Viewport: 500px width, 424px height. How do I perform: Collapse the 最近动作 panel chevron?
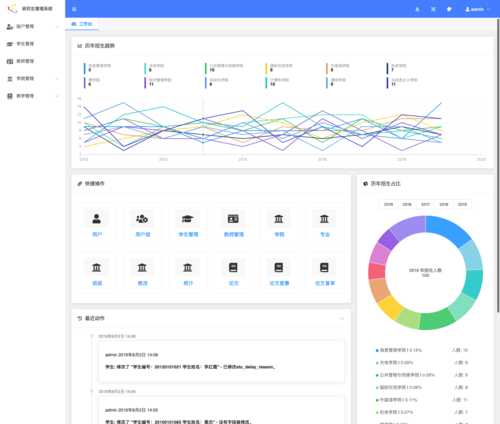(342, 318)
